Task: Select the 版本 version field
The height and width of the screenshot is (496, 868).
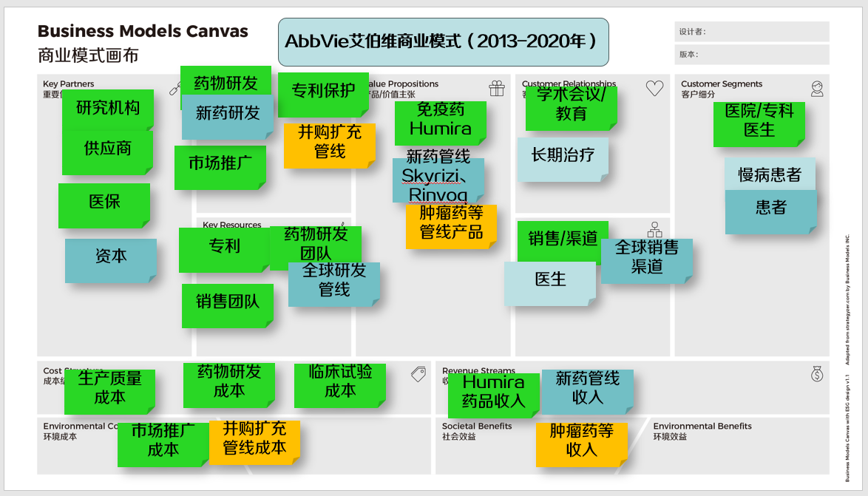Action: coord(752,54)
